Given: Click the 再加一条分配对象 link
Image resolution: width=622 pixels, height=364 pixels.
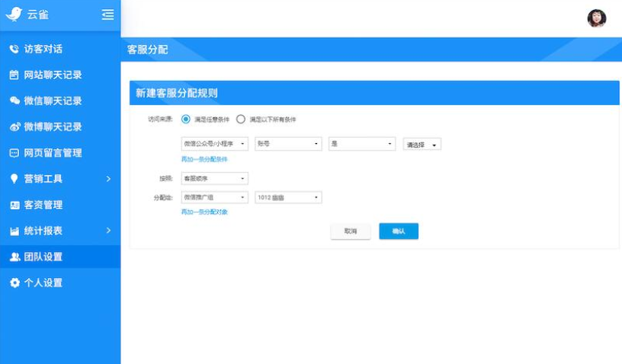Looking at the screenshot, I should pos(204,212).
